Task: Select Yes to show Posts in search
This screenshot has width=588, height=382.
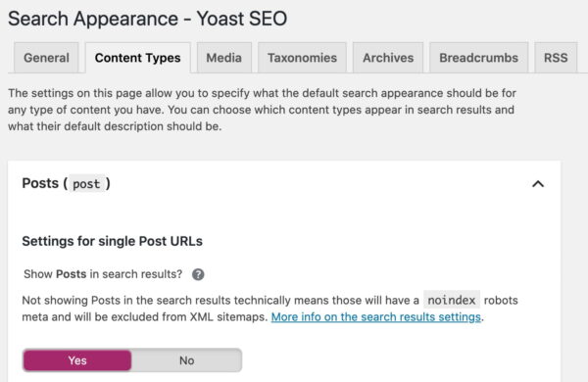Action: coord(77,360)
